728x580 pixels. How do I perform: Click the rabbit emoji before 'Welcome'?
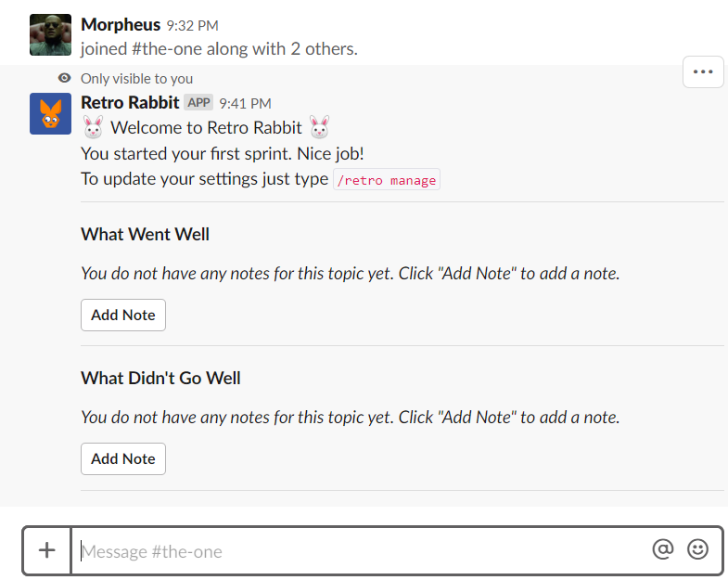pyautogui.click(x=93, y=128)
